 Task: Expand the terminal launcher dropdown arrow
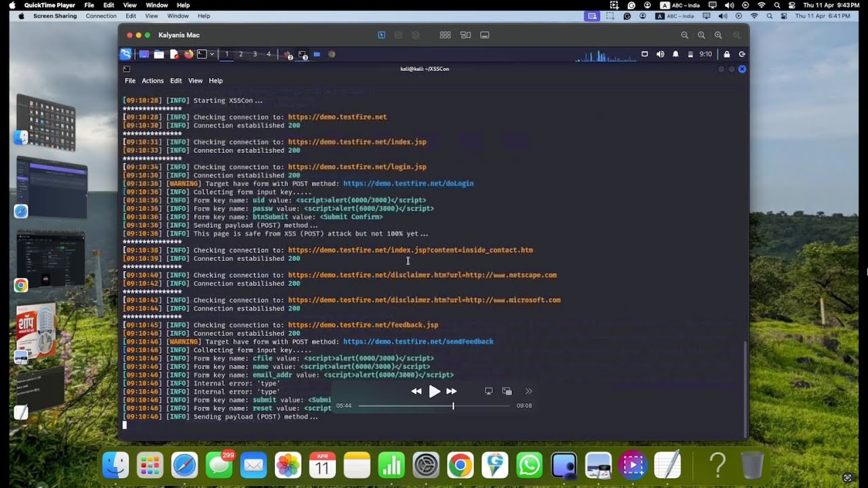coord(212,54)
